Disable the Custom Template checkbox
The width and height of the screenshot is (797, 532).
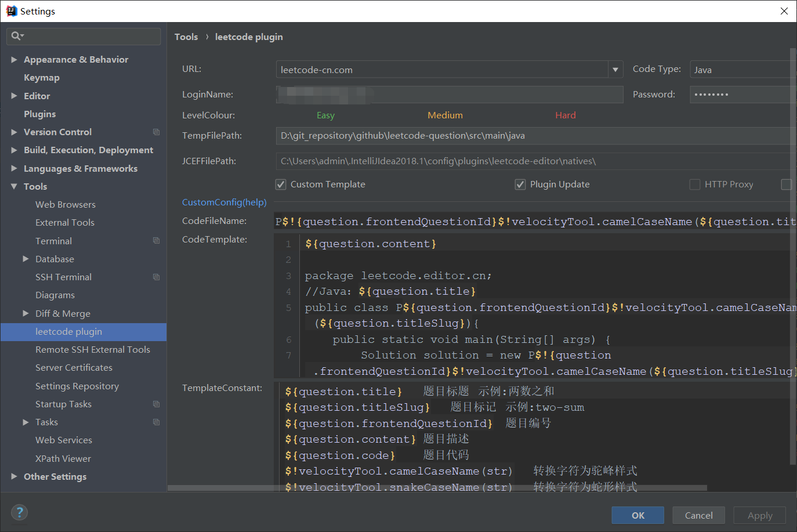click(280, 184)
